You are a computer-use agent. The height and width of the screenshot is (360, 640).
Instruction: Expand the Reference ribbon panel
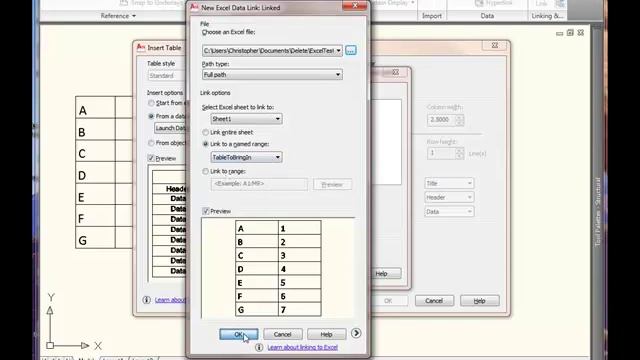coord(118,16)
